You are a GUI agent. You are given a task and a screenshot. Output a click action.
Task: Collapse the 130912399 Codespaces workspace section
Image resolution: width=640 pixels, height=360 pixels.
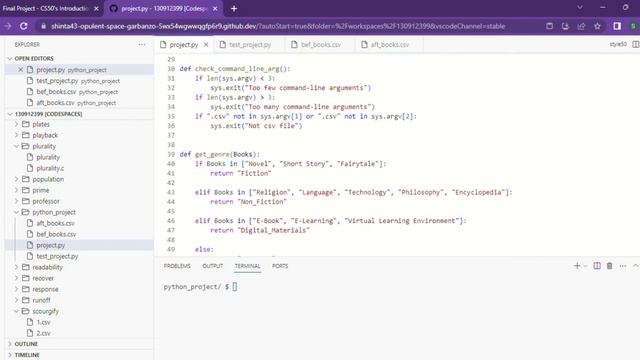tap(10, 114)
